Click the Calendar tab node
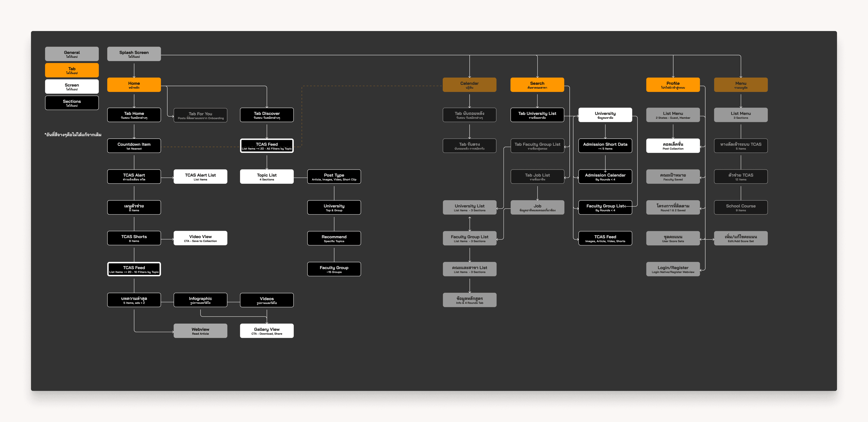The width and height of the screenshot is (868, 422). point(469,85)
